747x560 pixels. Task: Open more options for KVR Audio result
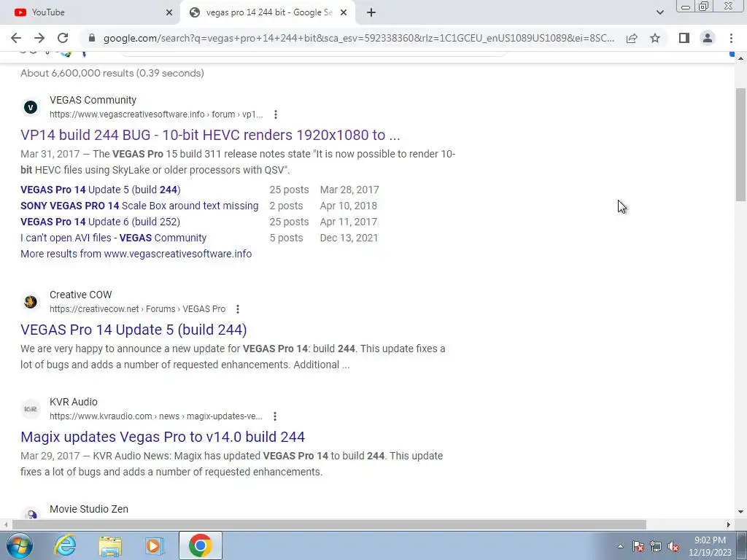pos(275,416)
